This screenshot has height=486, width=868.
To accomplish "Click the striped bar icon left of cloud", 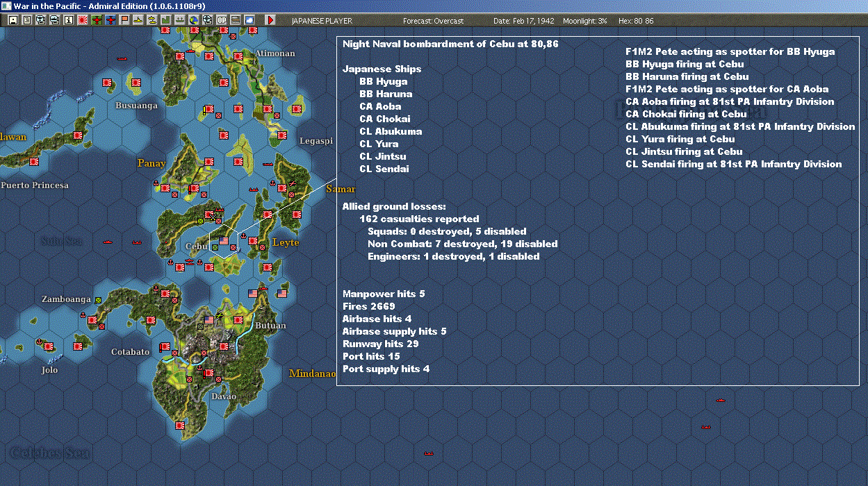I will pyautogui.click(x=236, y=20).
